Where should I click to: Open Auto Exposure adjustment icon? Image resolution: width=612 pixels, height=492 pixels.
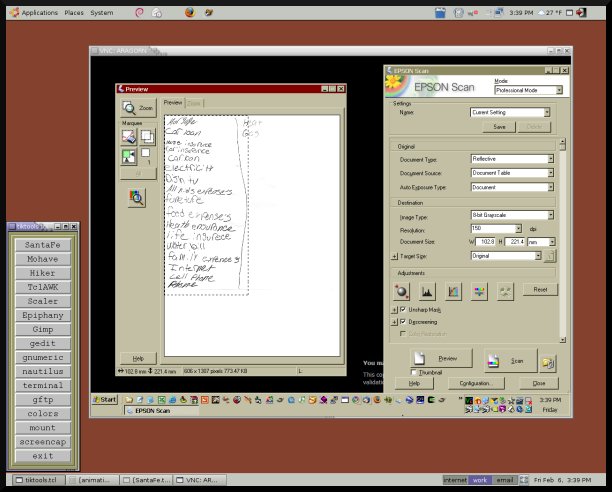point(402,291)
